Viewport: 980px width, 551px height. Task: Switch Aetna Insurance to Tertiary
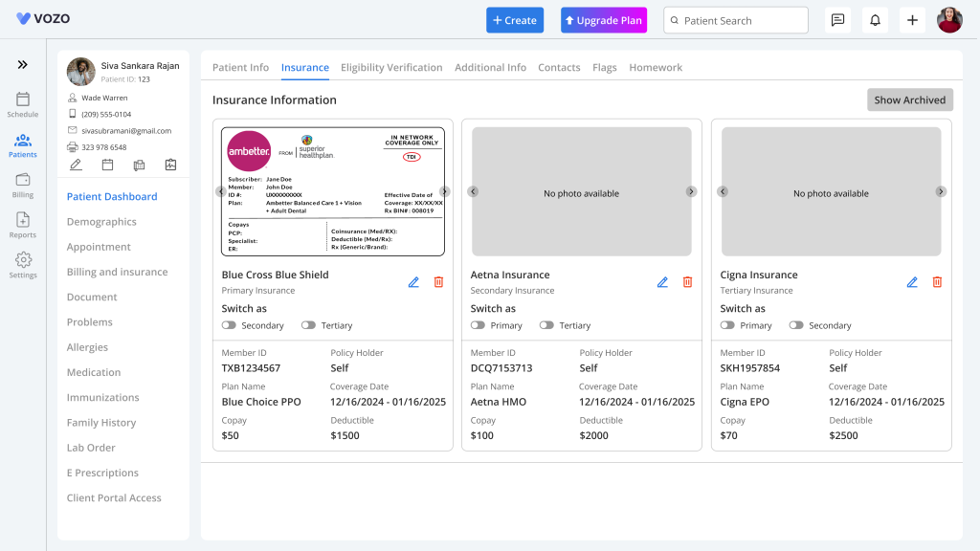pos(546,325)
